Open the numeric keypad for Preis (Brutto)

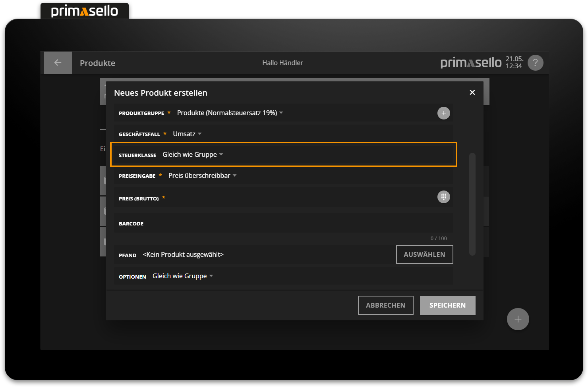point(443,197)
